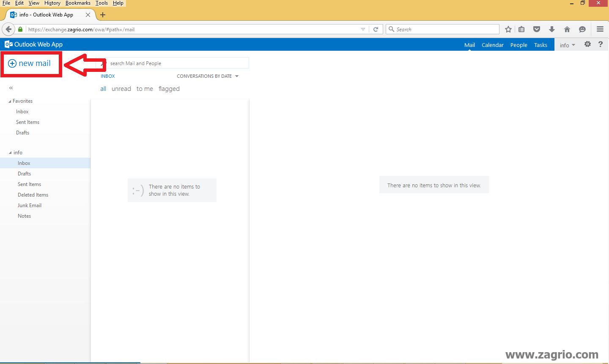Filter messages by all
Image resolution: width=609 pixels, height=364 pixels.
(x=103, y=89)
